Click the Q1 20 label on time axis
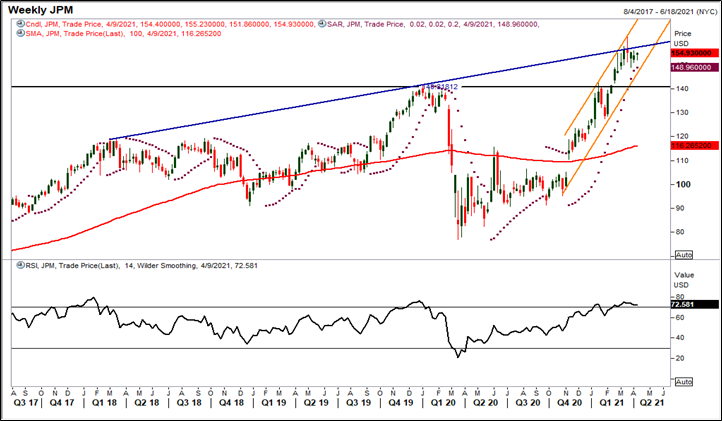 443,403
